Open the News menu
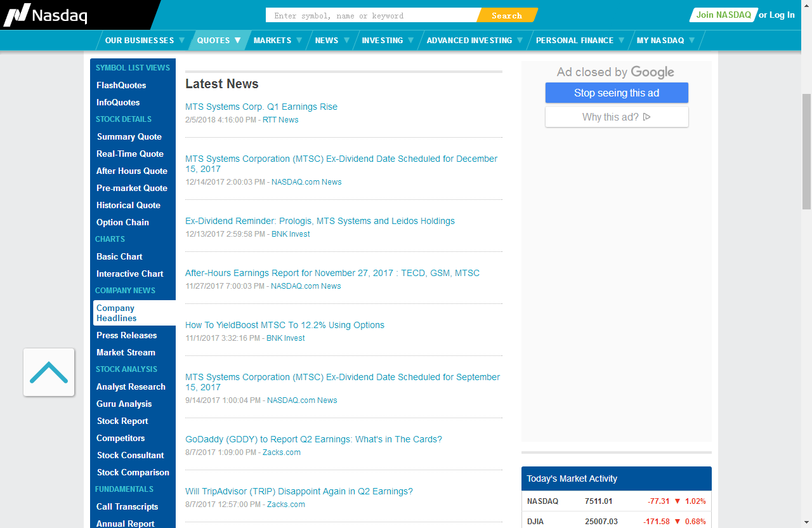The image size is (812, 528). click(327, 40)
